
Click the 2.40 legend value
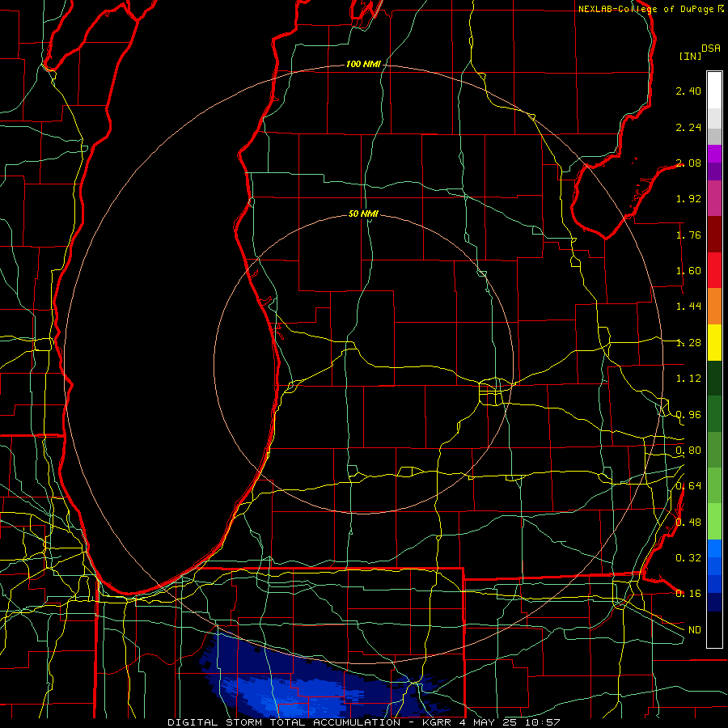pyautogui.click(x=688, y=91)
